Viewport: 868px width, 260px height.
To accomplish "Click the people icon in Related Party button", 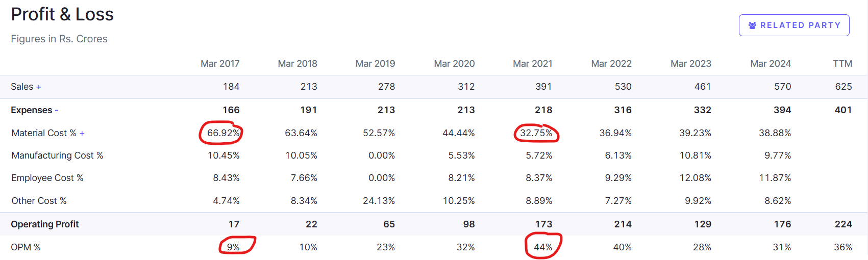I will pyautogui.click(x=752, y=25).
